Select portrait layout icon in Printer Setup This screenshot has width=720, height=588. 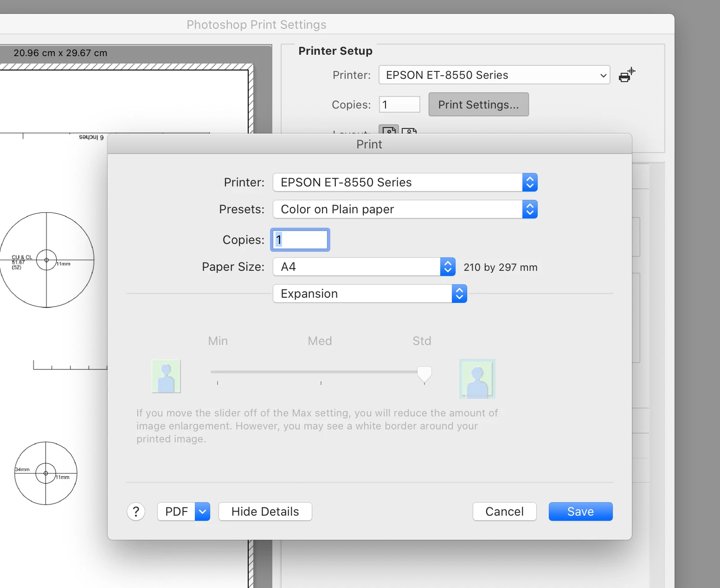389,129
